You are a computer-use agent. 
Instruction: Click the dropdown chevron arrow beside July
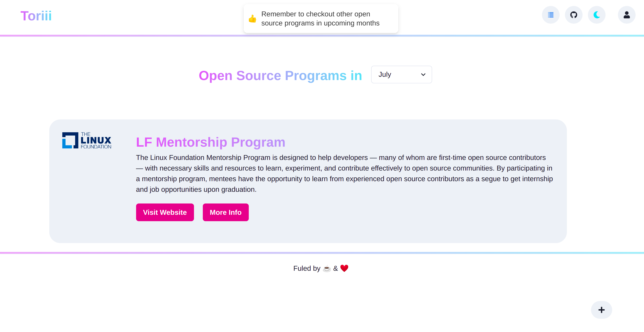click(x=423, y=75)
